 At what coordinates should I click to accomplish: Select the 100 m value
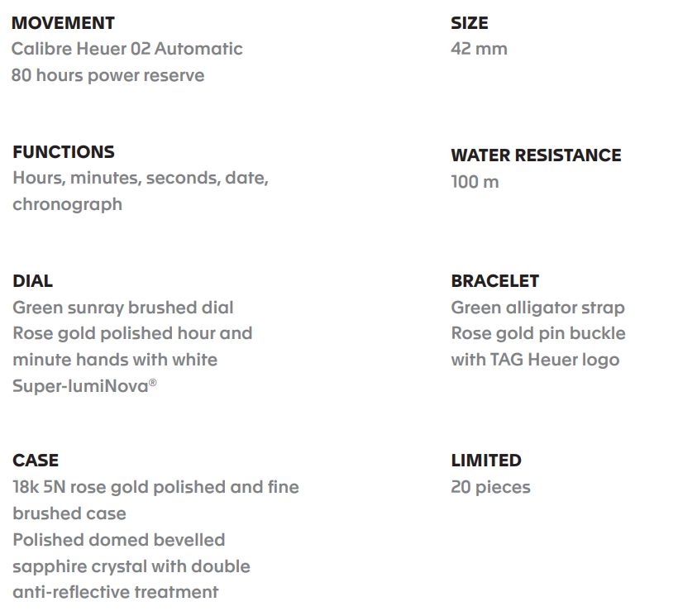pos(475,182)
